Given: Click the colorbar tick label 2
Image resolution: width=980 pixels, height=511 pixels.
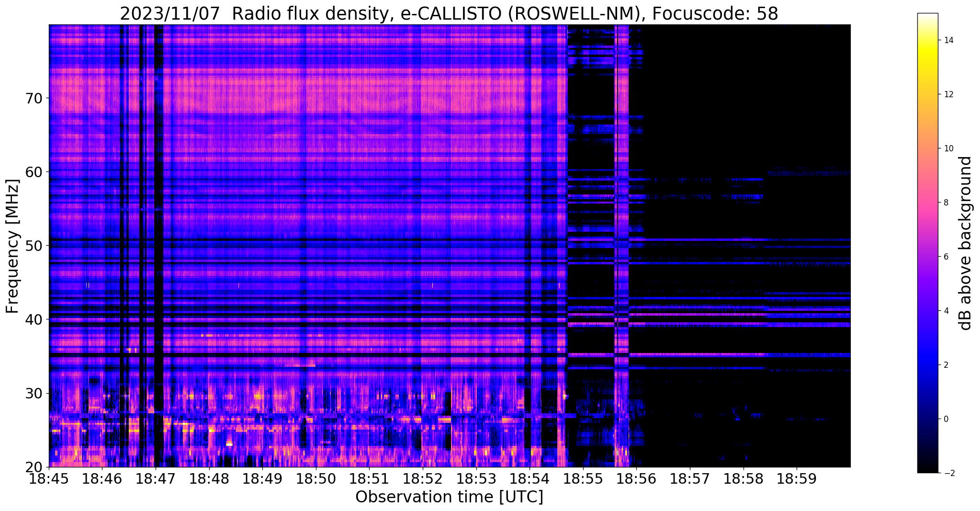Looking at the screenshot, I should [946, 365].
